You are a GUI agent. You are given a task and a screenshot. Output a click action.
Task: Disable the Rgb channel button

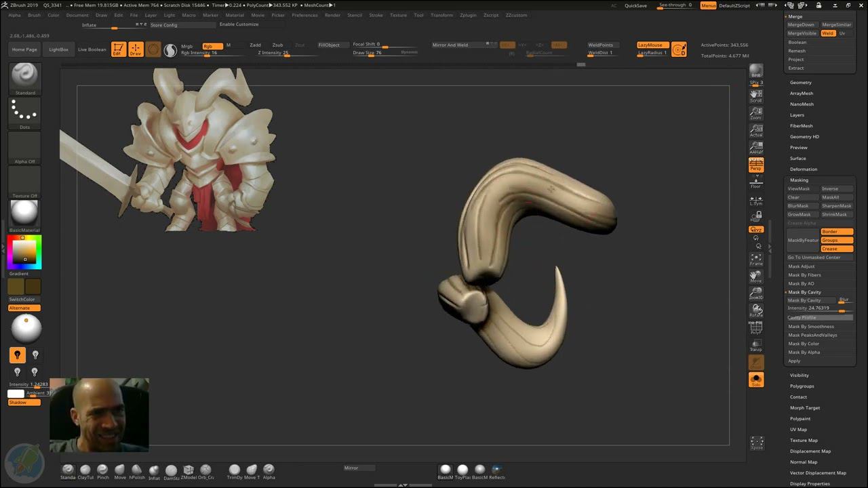[212, 45]
